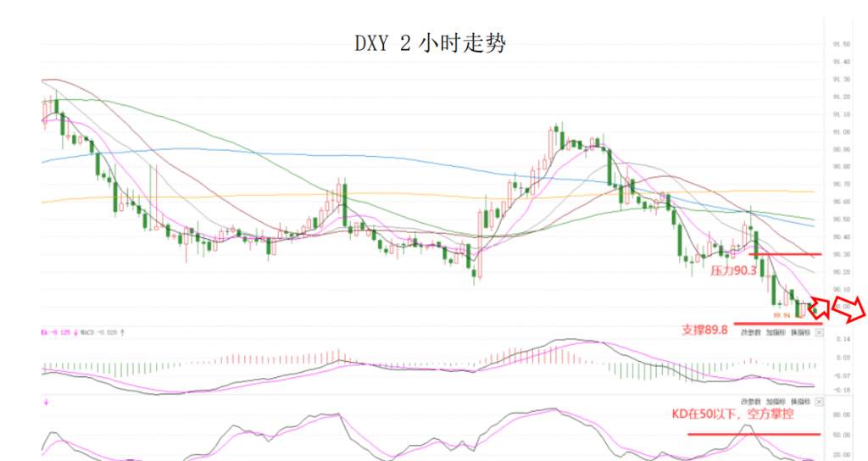This screenshot has height=461, width=868.
Task: Click the 50.00 KD axis value
Action: [x=843, y=435]
